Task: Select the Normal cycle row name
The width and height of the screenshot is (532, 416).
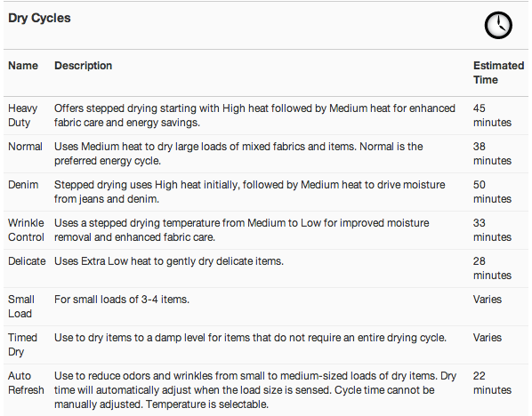Action: tap(25, 147)
